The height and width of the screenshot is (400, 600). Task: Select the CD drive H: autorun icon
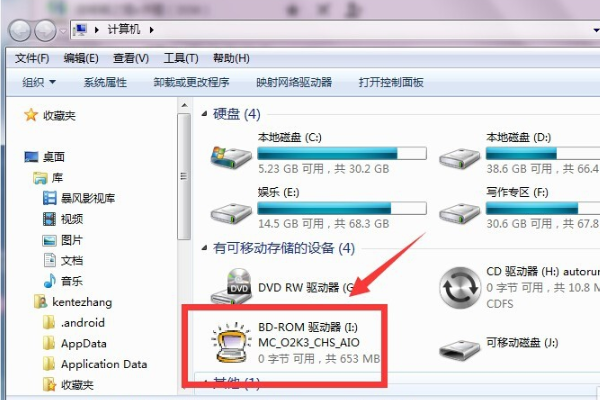[459, 287]
